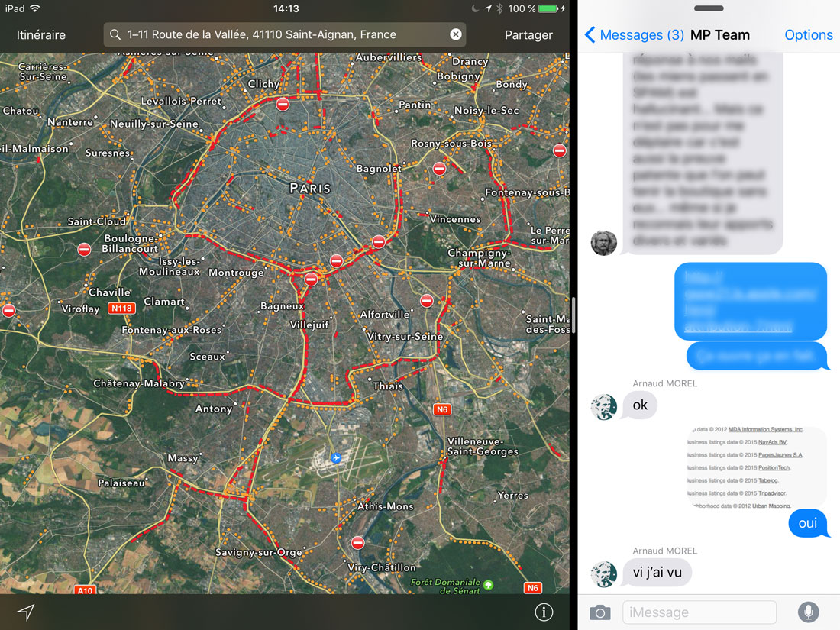Tap the 'oui' sent message bubble
The width and height of the screenshot is (840, 630).
pyautogui.click(x=808, y=523)
